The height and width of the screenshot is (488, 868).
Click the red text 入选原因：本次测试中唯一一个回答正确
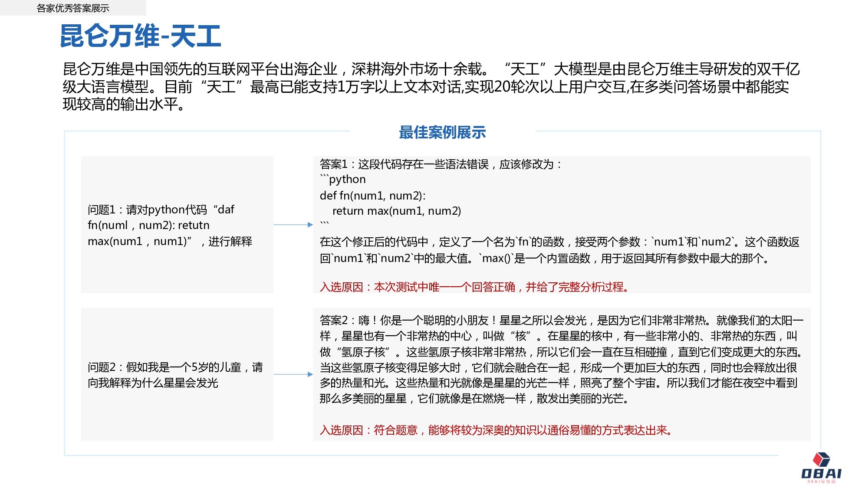pyautogui.click(x=474, y=287)
